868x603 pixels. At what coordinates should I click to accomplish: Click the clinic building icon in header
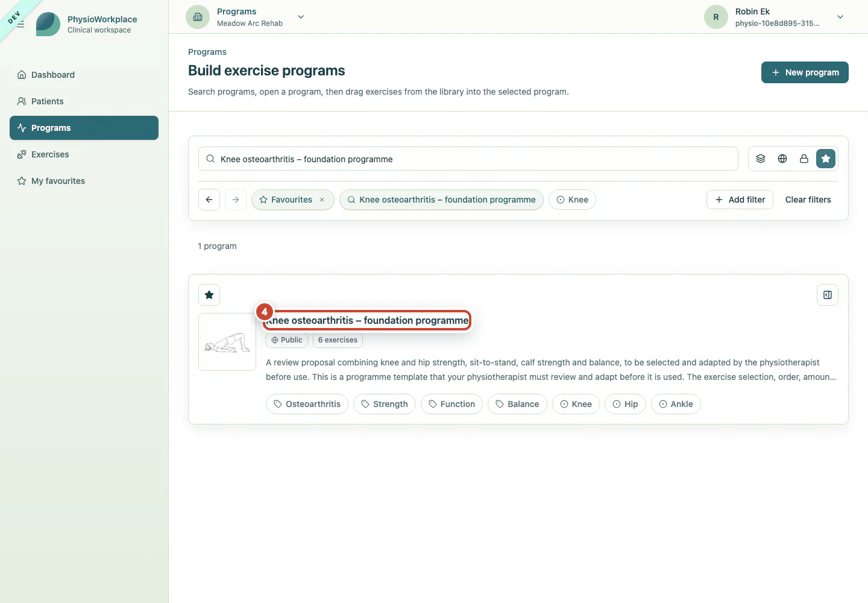tap(198, 17)
